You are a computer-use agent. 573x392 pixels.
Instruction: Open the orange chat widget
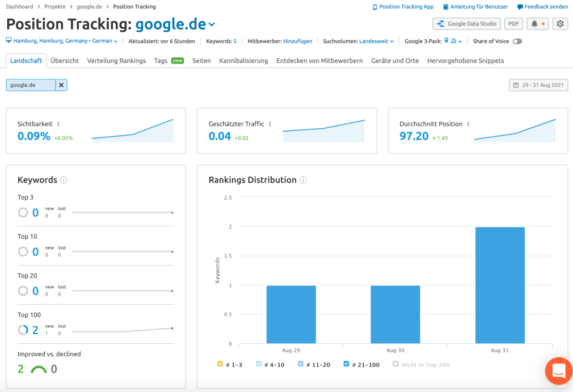[559, 371]
